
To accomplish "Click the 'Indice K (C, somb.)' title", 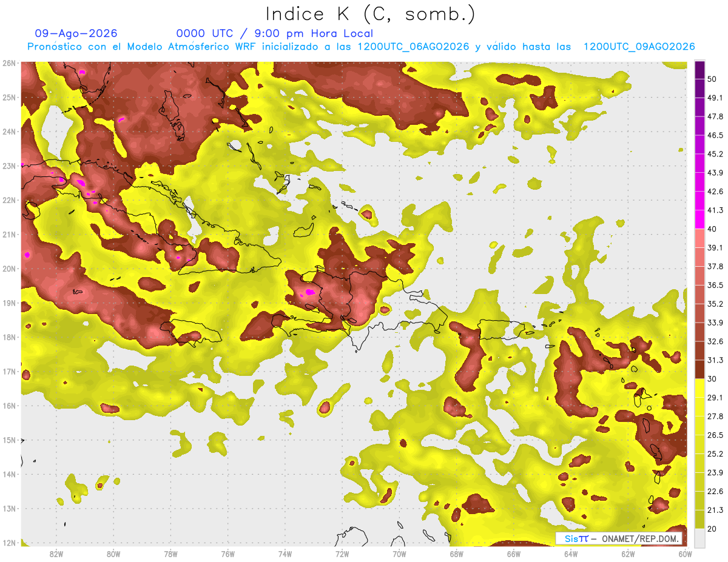I will 370,14.
